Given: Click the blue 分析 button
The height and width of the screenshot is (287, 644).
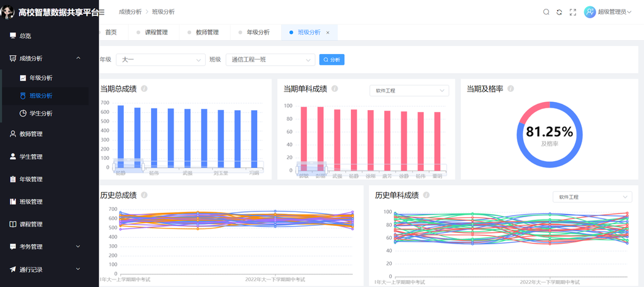Looking at the screenshot, I should click(x=331, y=60).
